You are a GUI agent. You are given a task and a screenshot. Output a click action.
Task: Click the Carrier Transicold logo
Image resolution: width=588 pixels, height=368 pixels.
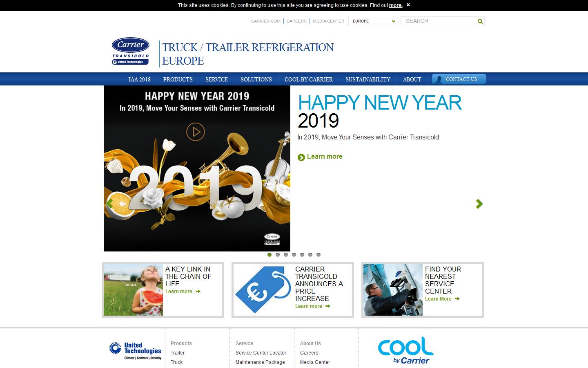pos(130,51)
